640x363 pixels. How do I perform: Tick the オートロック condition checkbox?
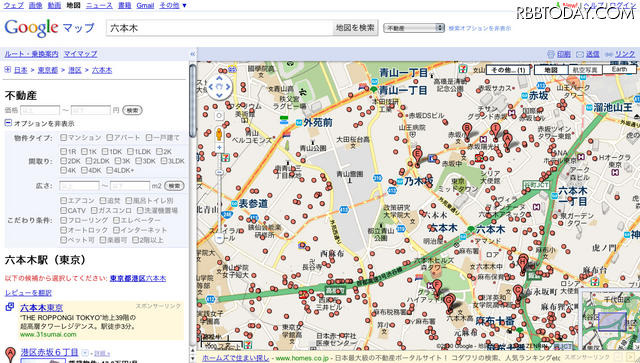63,230
